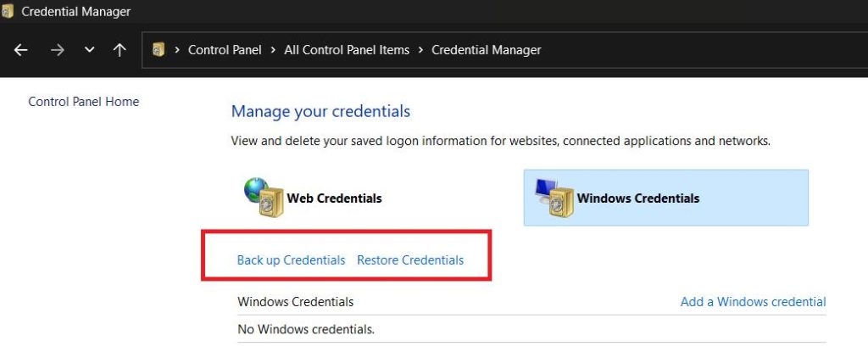Viewport: 868px width, 352px height.
Task: Open the recent locations dropdown chevron
Action: (89, 50)
